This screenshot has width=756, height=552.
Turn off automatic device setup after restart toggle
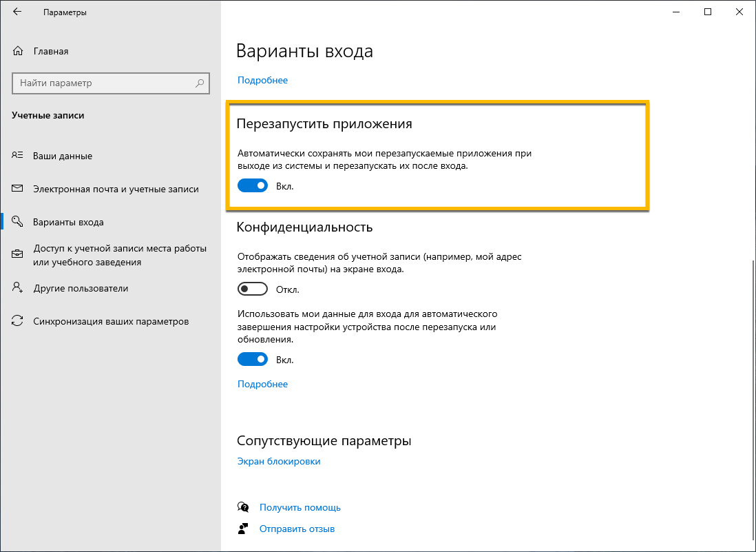pos(252,358)
